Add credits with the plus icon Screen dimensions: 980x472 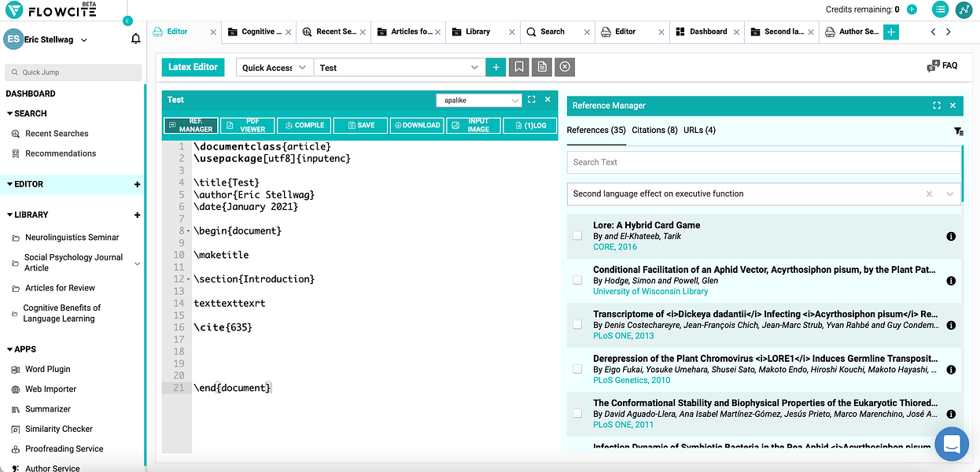pyautogui.click(x=912, y=9)
